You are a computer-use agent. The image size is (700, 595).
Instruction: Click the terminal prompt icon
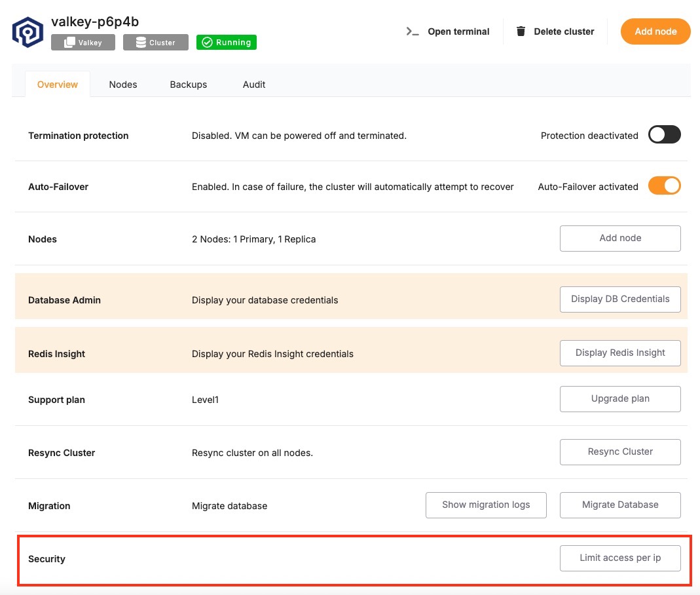click(x=413, y=31)
